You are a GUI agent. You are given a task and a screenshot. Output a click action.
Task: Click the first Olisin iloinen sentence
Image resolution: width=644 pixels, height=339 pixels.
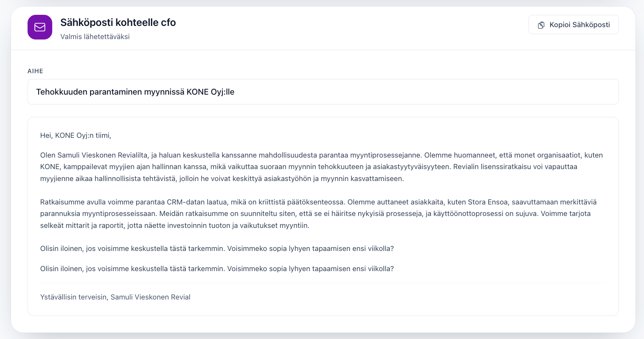tap(217, 248)
